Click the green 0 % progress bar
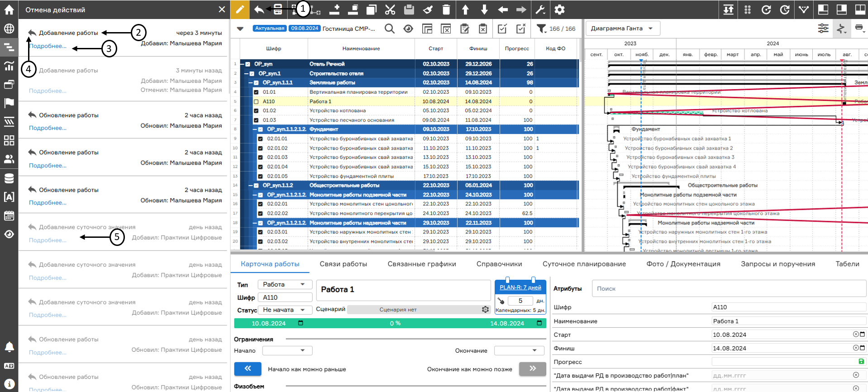This screenshot has height=392, width=868. tap(390, 323)
